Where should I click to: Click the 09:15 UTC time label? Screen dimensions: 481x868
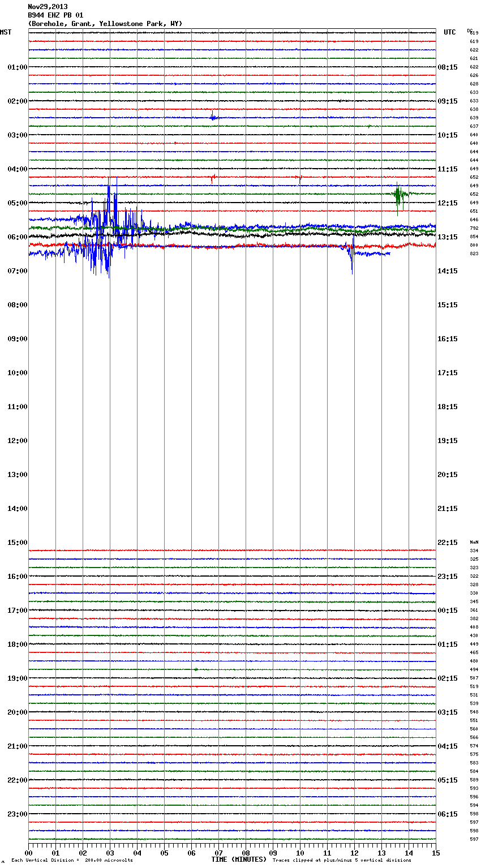448,101
